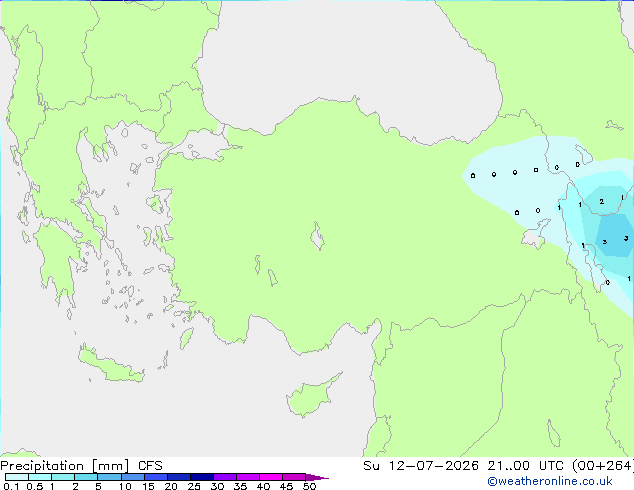Click the 0.5–1 mm legend color swatch
The height and width of the screenshot is (490, 634).
[40, 477]
